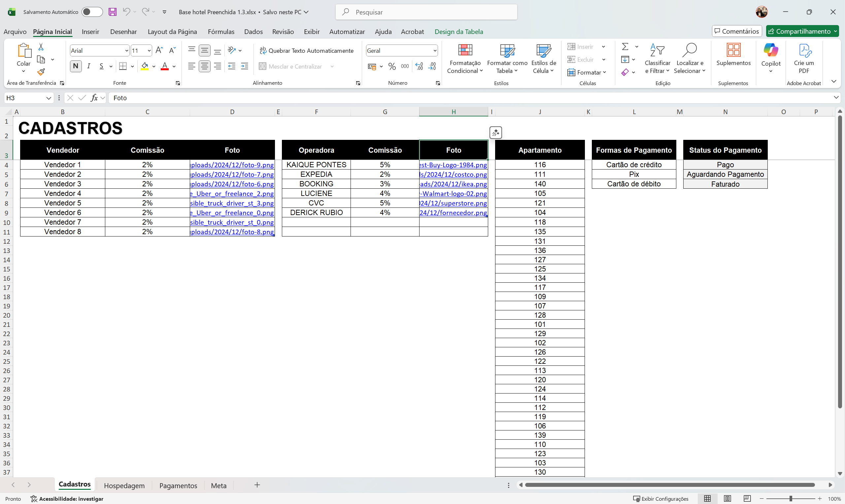Expand the Geral number format dropdown
This screenshot has width=845, height=504.
[435, 50]
